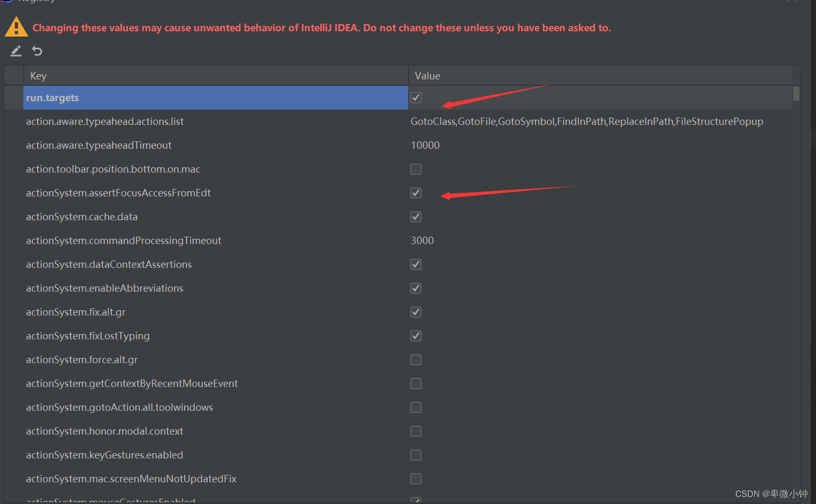Select actionSystem.gotoAction.all.toolwindows key text
Viewport: 816px width, 504px height.
pyautogui.click(x=119, y=407)
